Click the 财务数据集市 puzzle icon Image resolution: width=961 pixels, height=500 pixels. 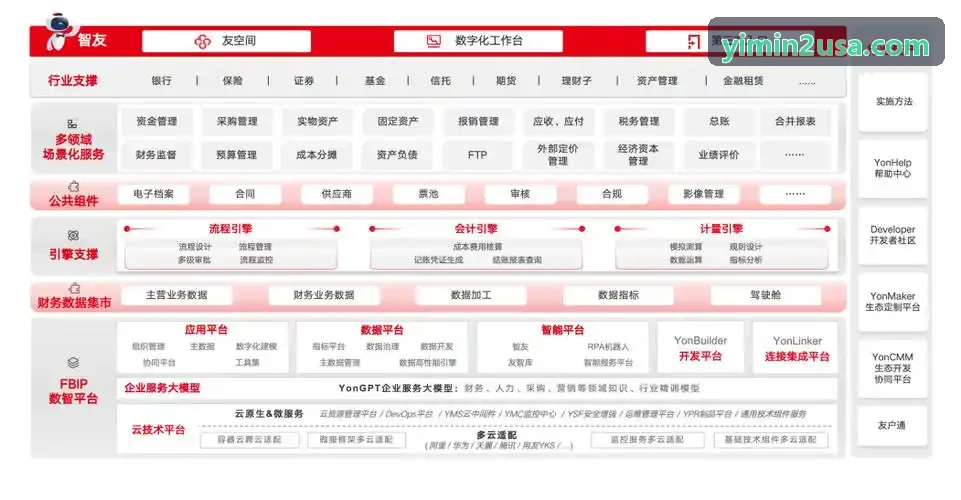[x=74, y=288]
